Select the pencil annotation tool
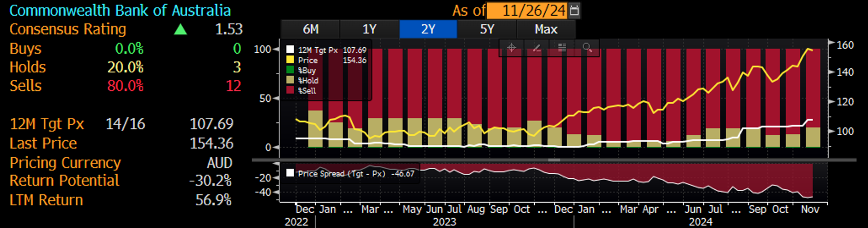Viewport: 868px width, 228px height. click(537, 48)
